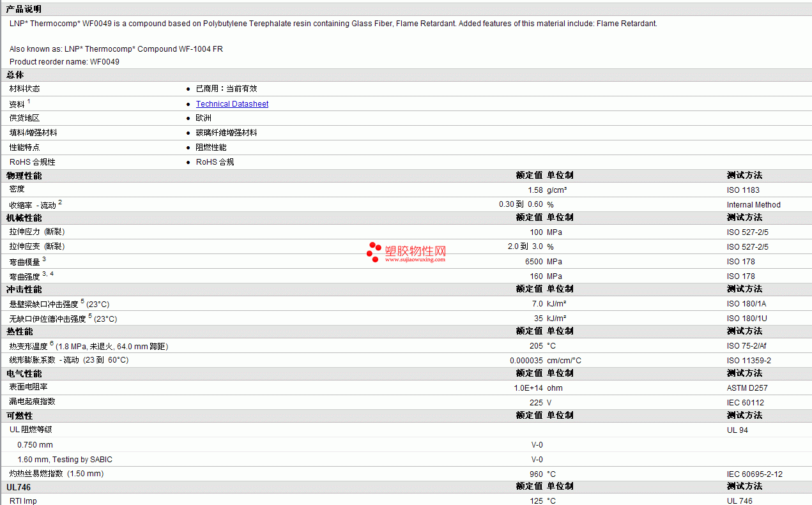Viewport: 812px width, 505px height.
Task: Select the "热变形温度" row label
Action: 29,346
